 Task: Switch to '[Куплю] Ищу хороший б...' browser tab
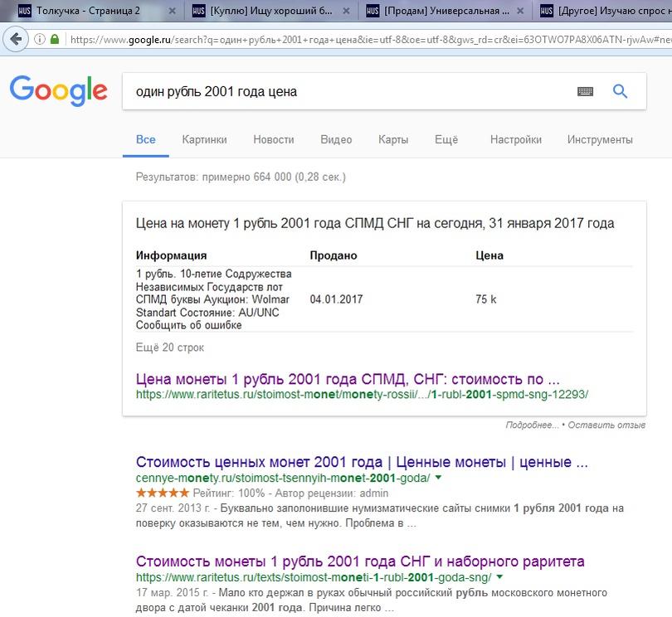pos(271,11)
